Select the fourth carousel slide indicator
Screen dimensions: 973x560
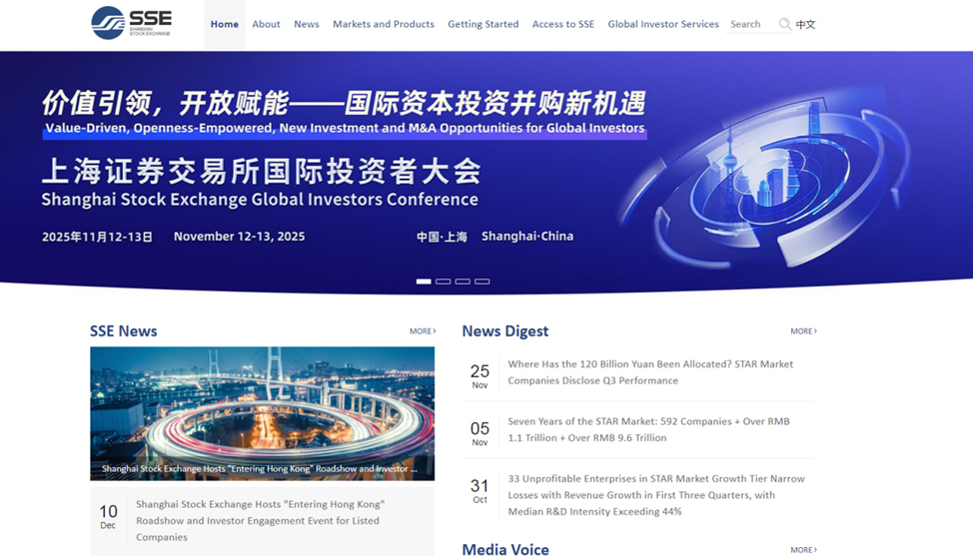[x=483, y=281]
